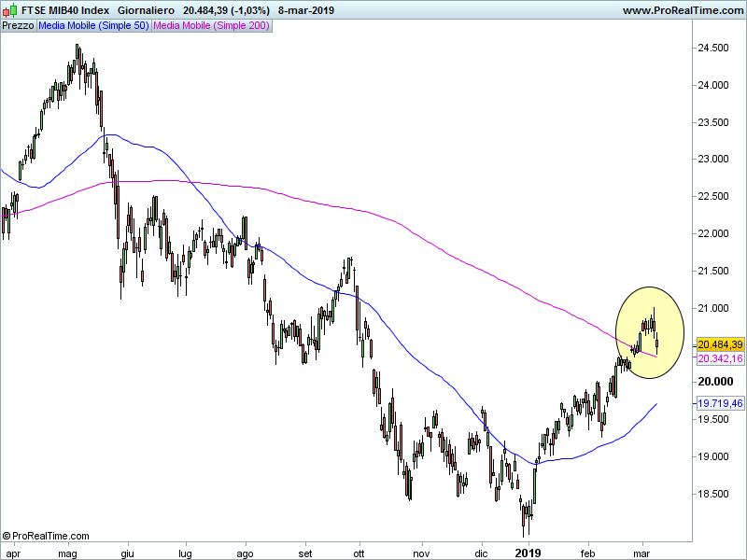747x560 pixels.
Task: Click the giu month label on time axis
Action: (128, 553)
